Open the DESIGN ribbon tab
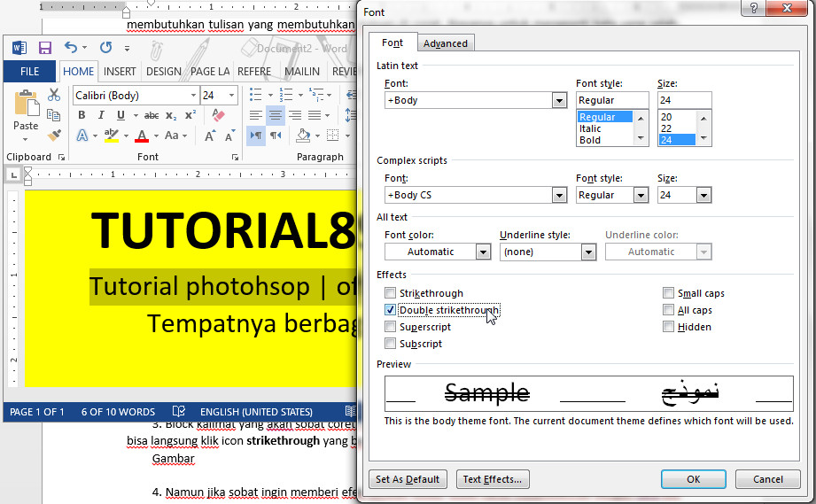This screenshot has width=816, height=504. (x=163, y=71)
